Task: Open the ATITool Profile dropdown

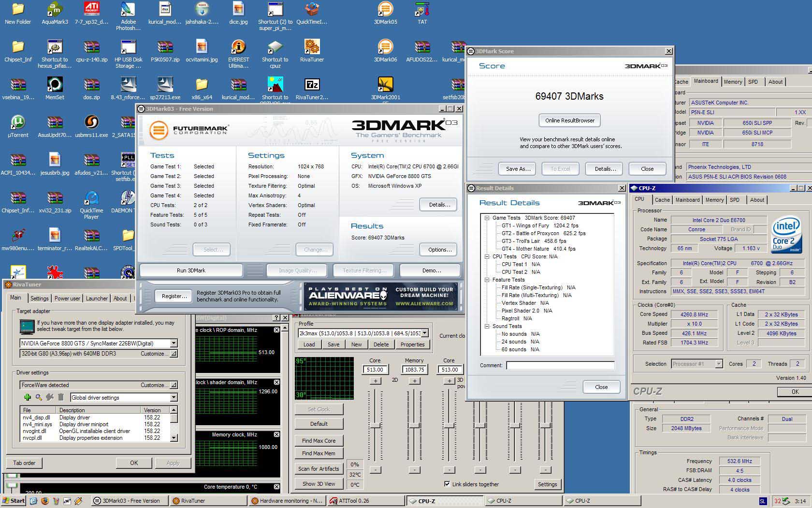Action: [425, 333]
